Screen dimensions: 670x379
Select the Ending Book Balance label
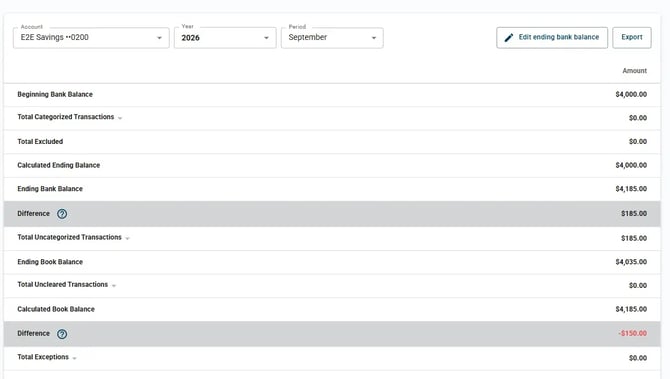[50, 262]
